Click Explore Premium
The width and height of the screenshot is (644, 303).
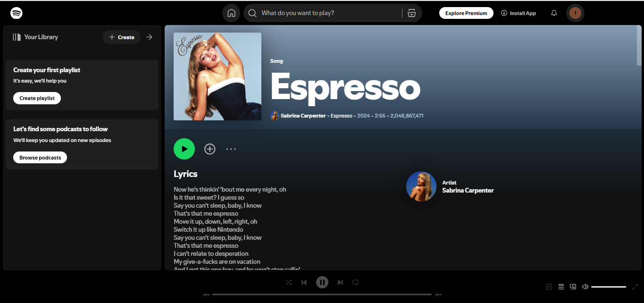click(466, 13)
